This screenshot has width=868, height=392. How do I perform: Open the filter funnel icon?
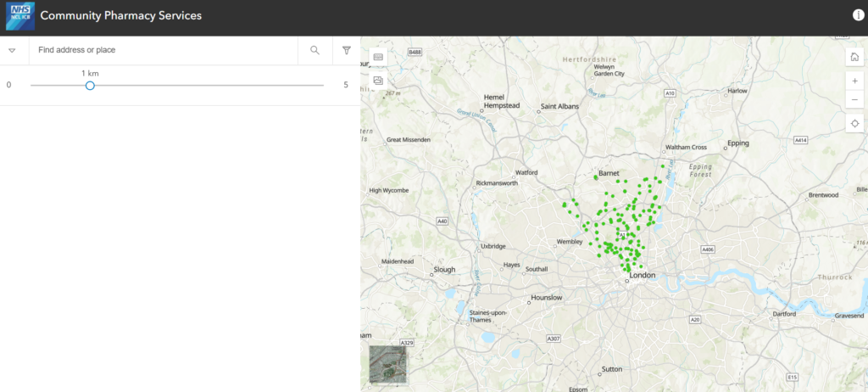coord(347,50)
